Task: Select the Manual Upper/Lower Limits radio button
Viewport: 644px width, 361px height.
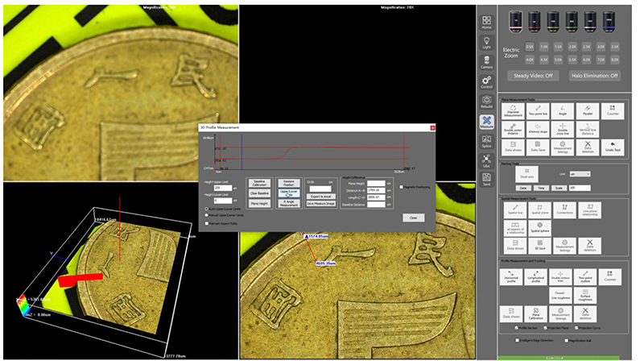Action: (x=207, y=214)
